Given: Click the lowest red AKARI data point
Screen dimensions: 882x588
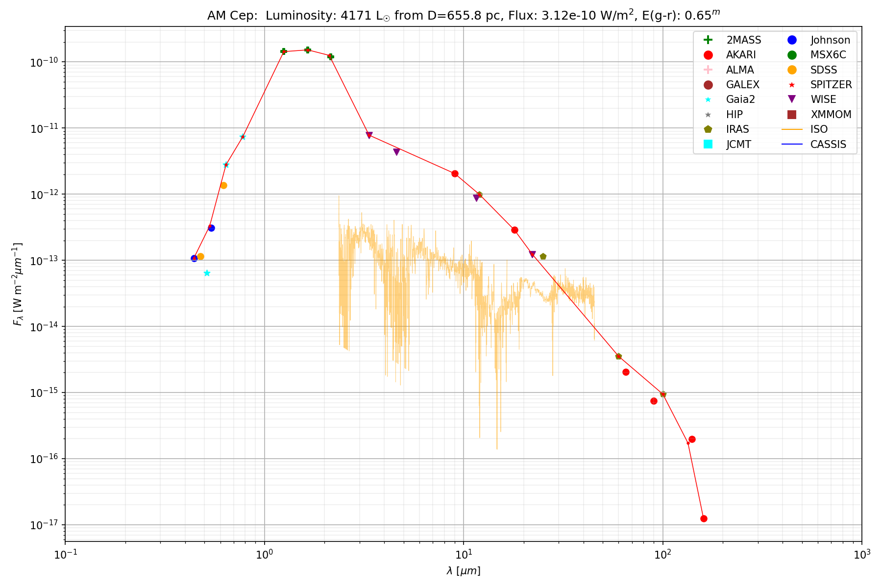Looking at the screenshot, I should (704, 518).
